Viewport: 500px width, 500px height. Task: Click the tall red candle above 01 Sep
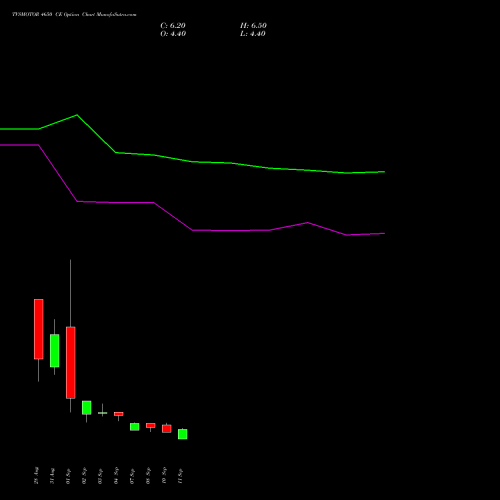point(71,363)
